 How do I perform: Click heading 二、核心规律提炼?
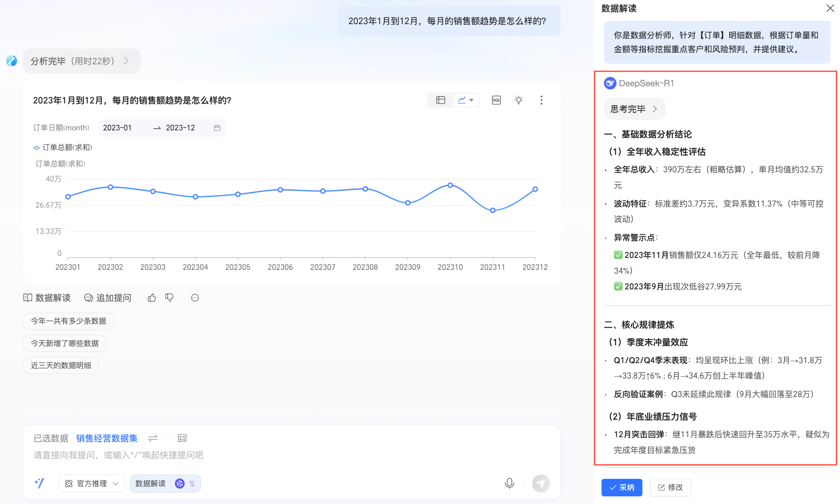pos(639,325)
